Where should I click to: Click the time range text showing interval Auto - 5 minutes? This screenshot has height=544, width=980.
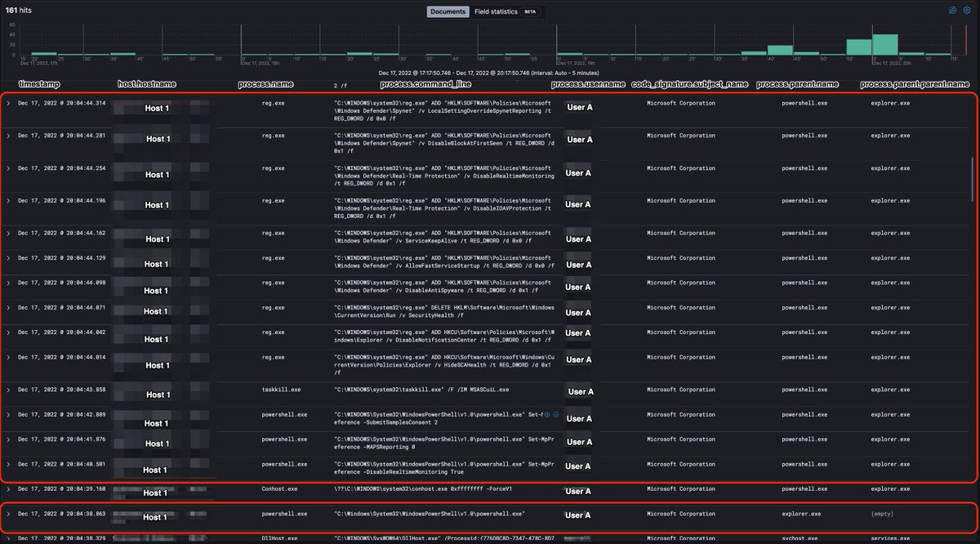click(489, 73)
